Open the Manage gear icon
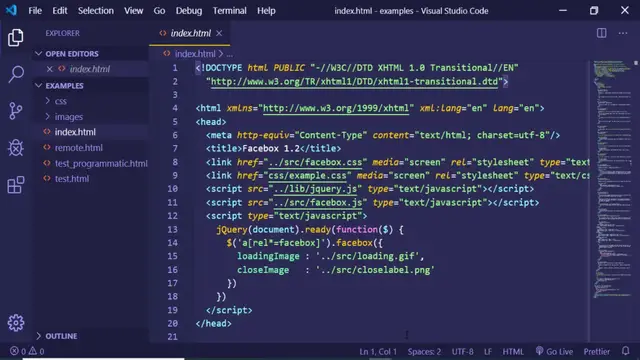Image resolution: width=640 pixels, height=360 pixels. click(16, 323)
